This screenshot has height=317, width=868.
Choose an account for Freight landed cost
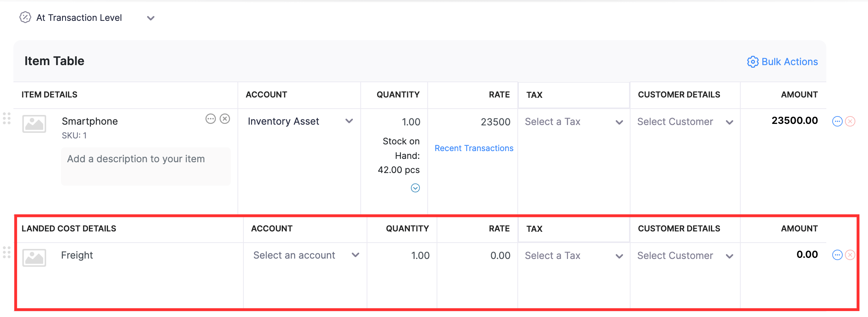(306, 256)
